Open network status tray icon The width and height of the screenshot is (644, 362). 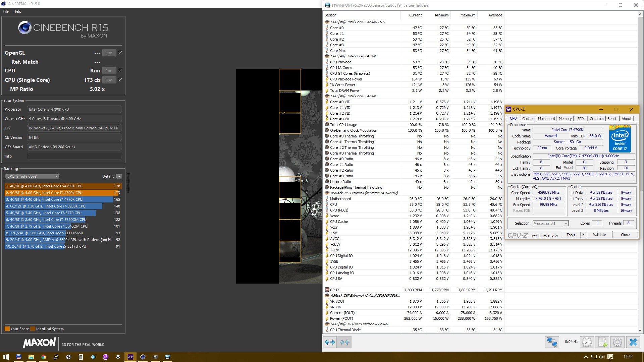pyautogui.click(x=594, y=357)
